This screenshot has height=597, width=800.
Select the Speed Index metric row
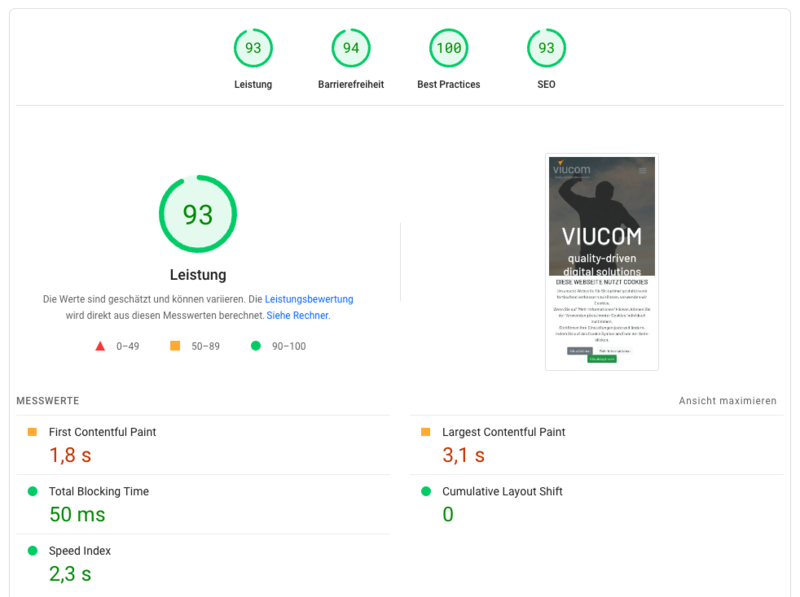click(80, 551)
